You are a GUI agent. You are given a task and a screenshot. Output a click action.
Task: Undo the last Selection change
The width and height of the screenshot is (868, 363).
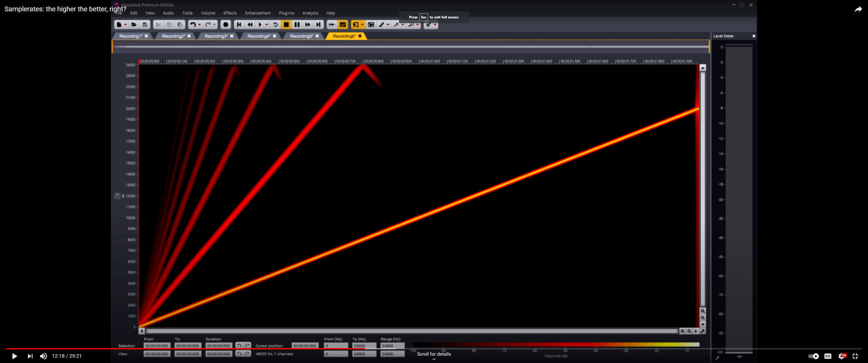point(239,346)
